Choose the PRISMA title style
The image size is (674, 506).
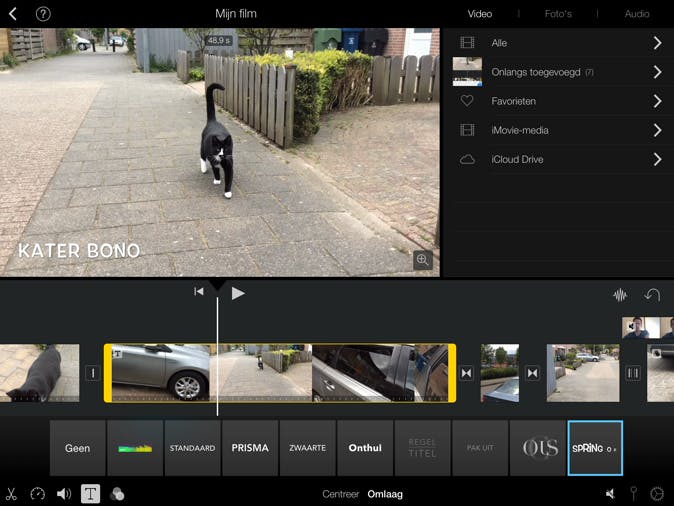click(x=250, y=448)
